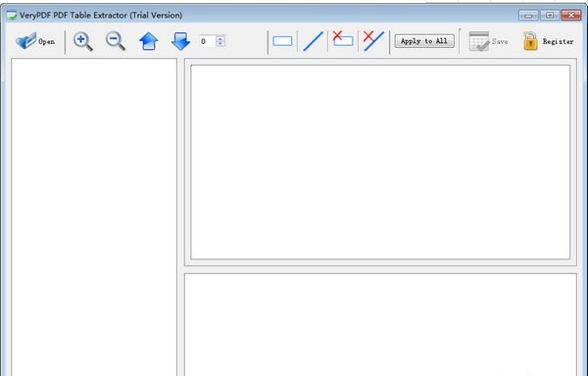Increase page number with spinner up arrow
The width and height of the screenshot is (588, 376).
coord(220,38)
